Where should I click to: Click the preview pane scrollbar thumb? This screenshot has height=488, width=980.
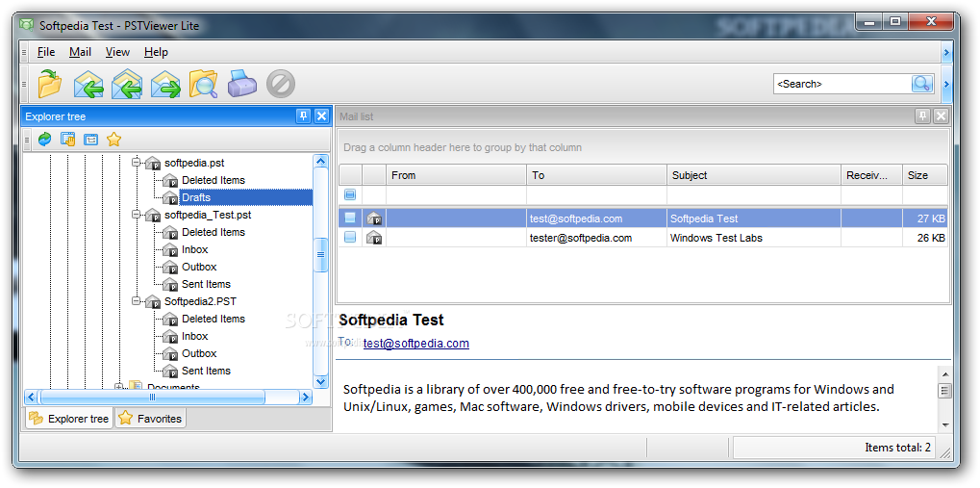tap(945, 391)
